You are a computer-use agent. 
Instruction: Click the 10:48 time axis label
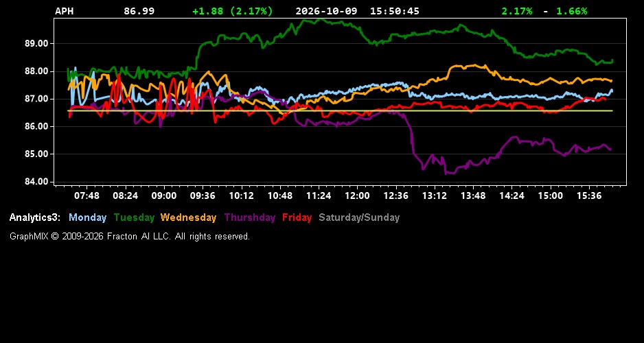[280, 196]
